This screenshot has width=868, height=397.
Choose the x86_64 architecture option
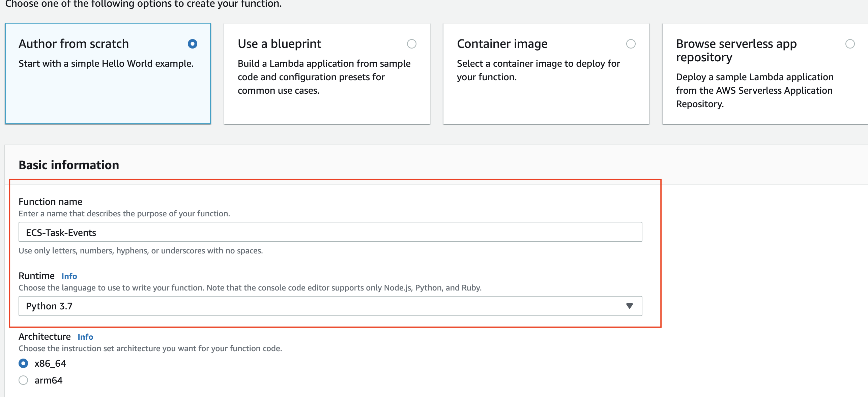[x=23, y=363]
